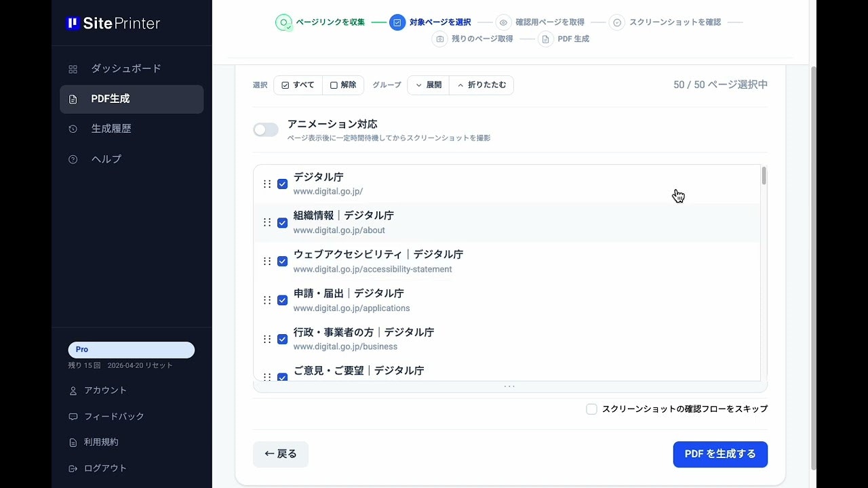Click the スクリーンショットを確認 step icon
Screen dimensions: 868x488
click(x=617, y=22)
